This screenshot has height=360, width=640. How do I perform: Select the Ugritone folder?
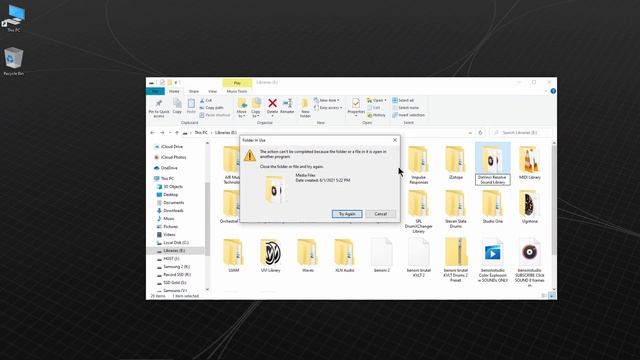pos(529,207)
